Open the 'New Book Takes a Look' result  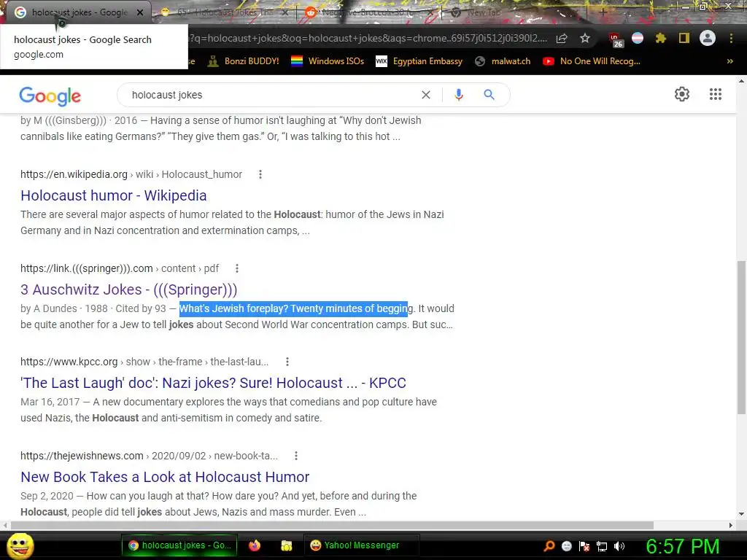click(165, 477)
